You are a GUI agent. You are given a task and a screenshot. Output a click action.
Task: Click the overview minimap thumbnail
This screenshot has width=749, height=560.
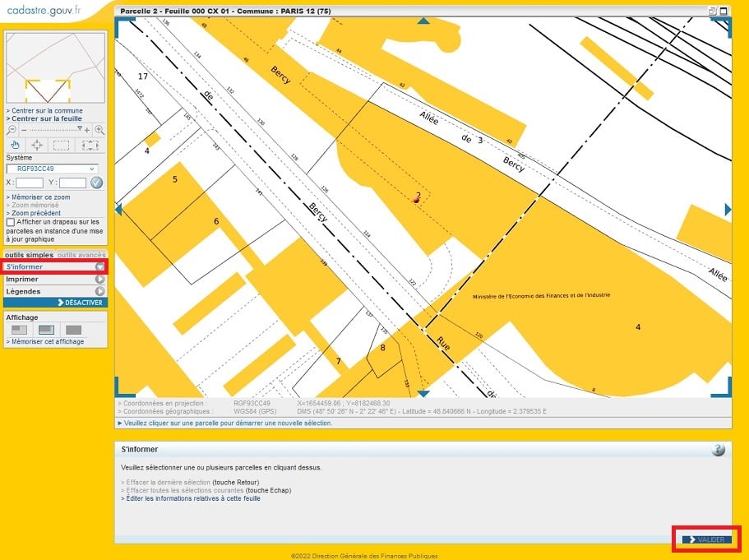point(55,67)
